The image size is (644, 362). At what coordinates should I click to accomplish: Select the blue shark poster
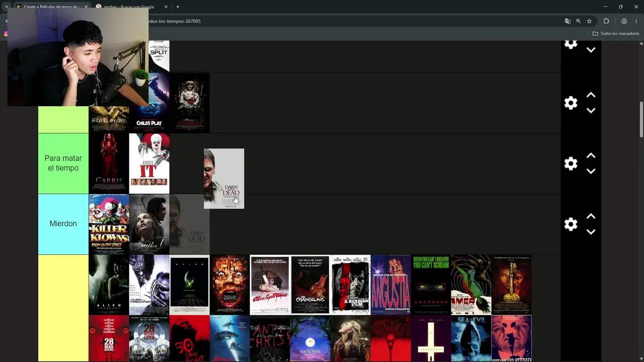click(x=230, y=338)
